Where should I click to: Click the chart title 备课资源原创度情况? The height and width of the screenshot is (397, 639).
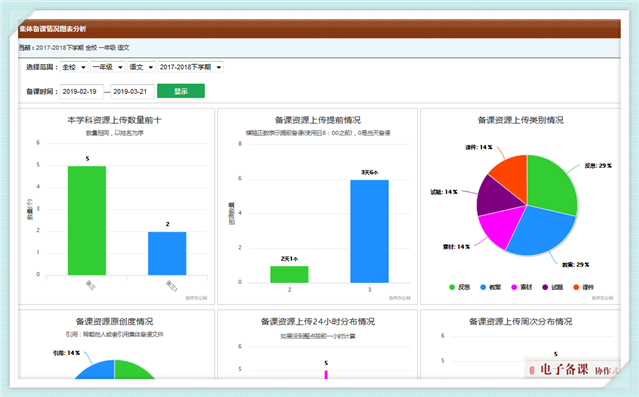click(115, 322)
